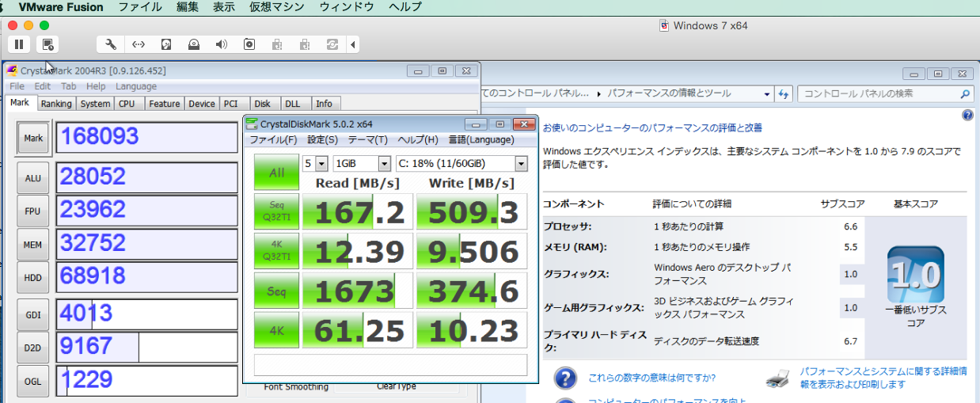This screenshot has width=980, height=403.
Task: Open CrystalDiskMark ファイル(F) menu
Action: point(273,139)
